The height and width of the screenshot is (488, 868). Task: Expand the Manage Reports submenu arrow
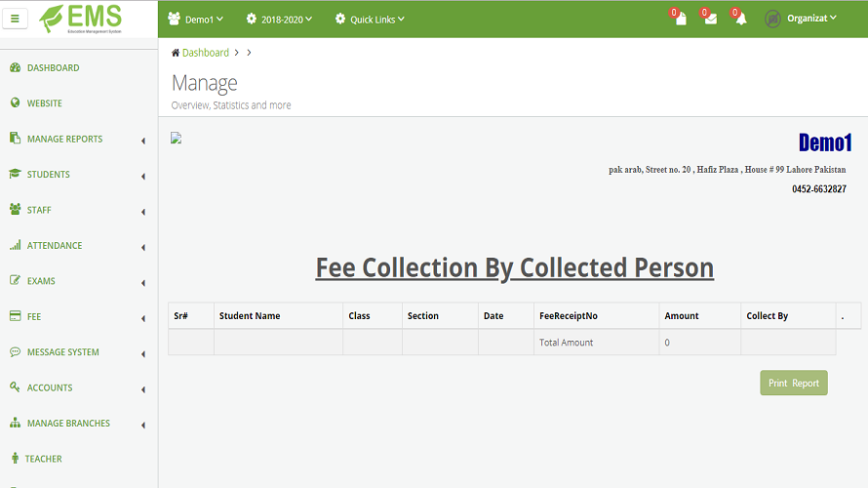[143, 141]
